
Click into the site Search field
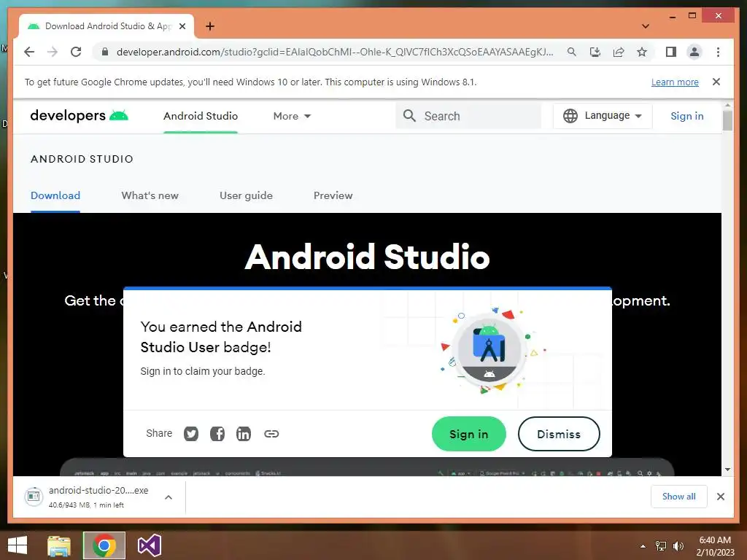[x=468, y=116]
